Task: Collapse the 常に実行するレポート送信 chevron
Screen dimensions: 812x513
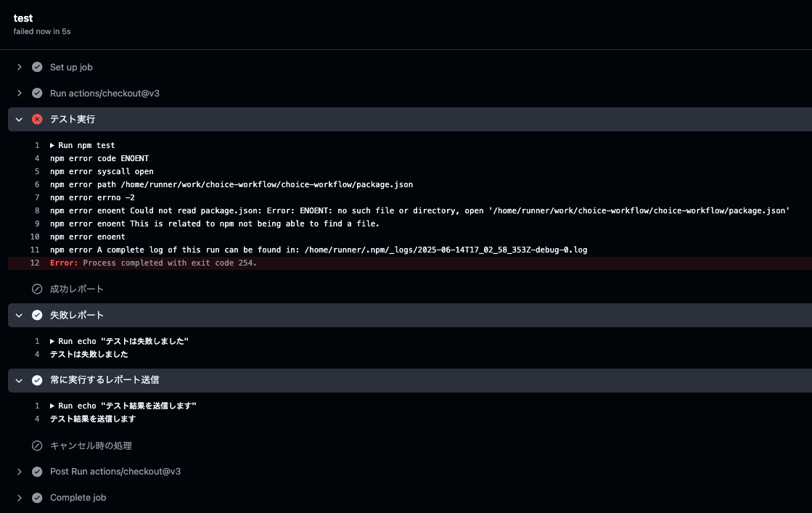Action: coord(19,380)
